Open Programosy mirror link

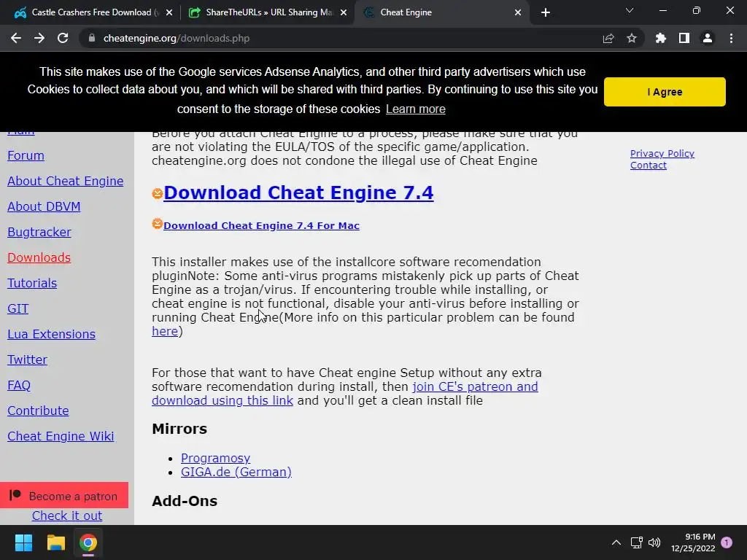215,458
